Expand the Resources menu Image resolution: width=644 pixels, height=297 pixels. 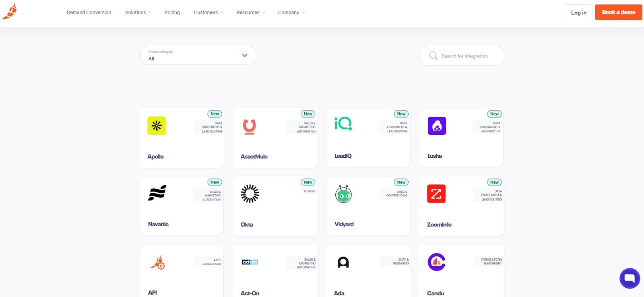tap(251, 12)
